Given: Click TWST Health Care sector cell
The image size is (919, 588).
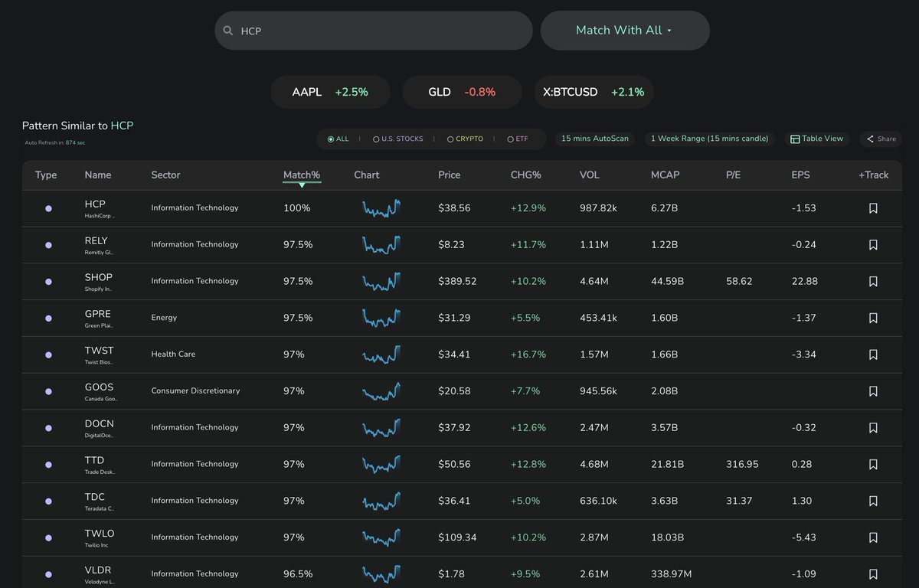Looking at the screenshot, I should [173, 354].
